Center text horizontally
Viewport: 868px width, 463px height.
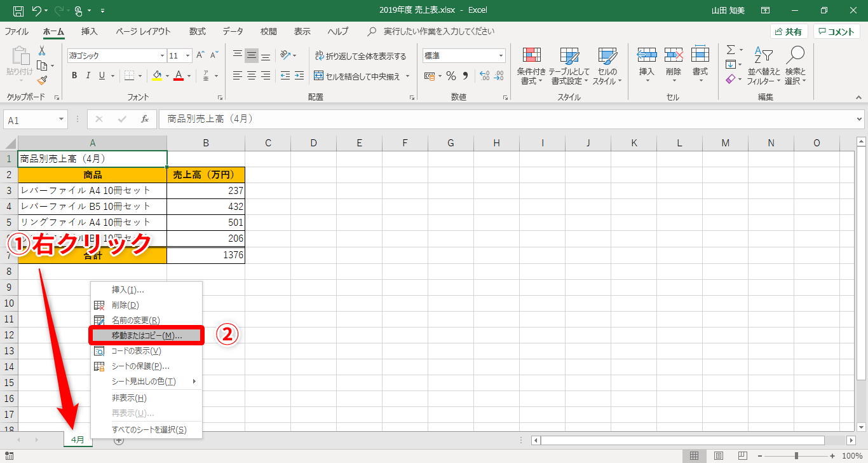pos(252,76)
